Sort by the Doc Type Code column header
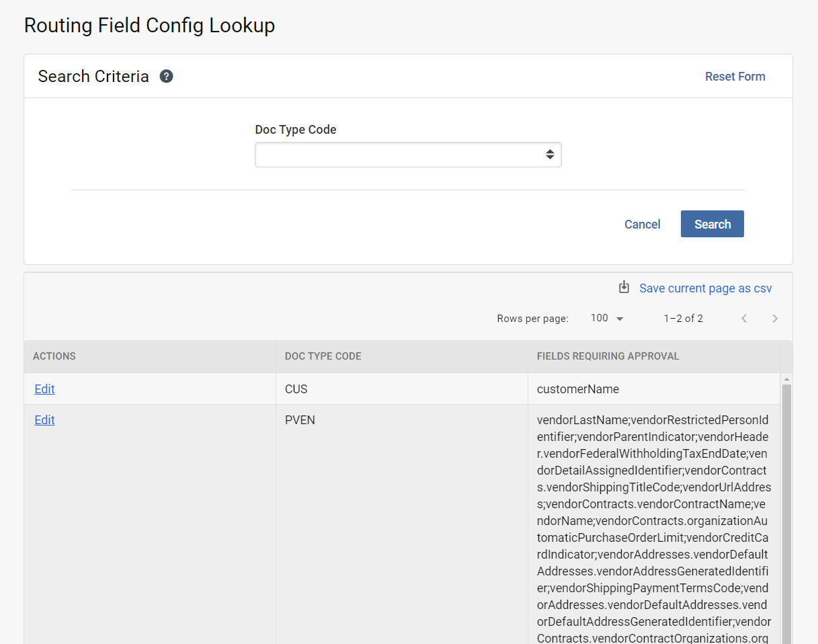This screenshot has height=644, width=818. [x=323, y=356]
